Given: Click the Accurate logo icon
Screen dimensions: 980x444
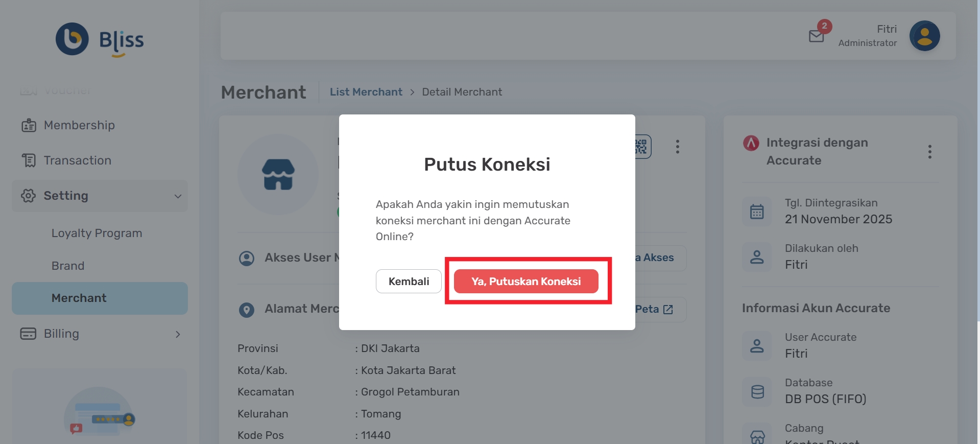Looking at the screenshot, I should [x=751, y=143].
